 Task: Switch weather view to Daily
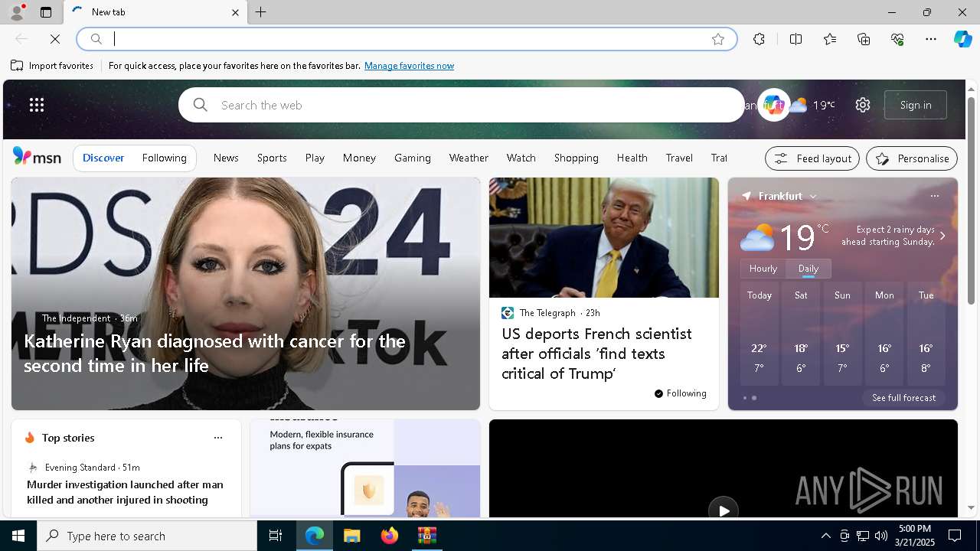click(808, 269)
